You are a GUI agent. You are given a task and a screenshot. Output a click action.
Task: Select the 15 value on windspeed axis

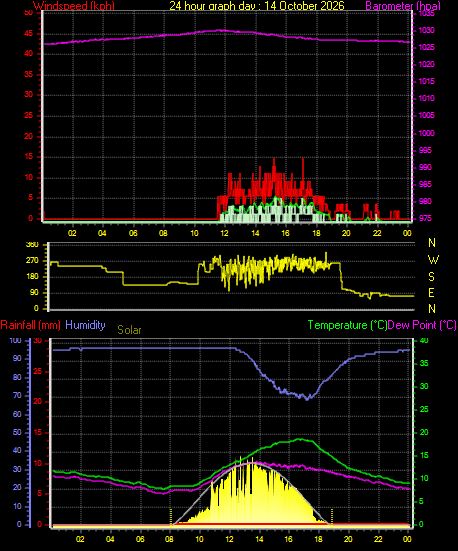28,156
